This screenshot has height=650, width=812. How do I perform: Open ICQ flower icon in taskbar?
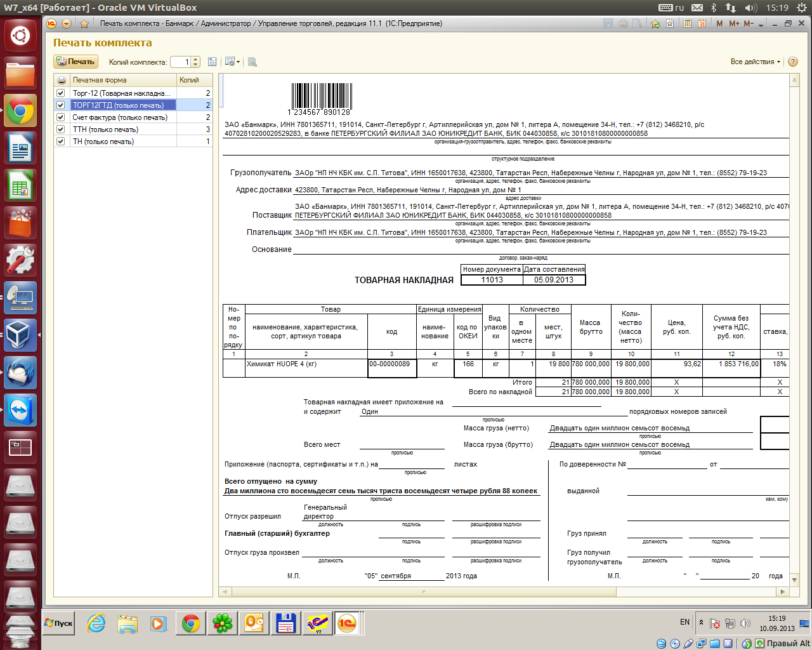(x=223, y=623)
